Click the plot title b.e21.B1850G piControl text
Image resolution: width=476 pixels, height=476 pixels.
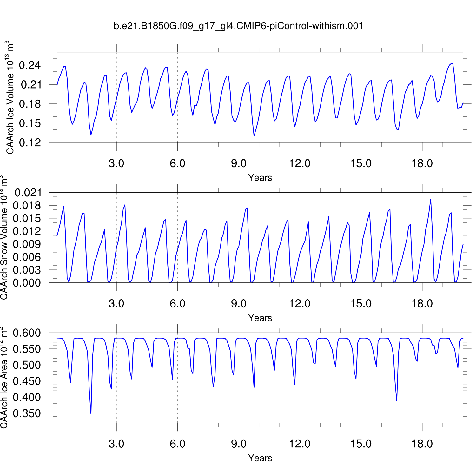[x=238, y=26]
